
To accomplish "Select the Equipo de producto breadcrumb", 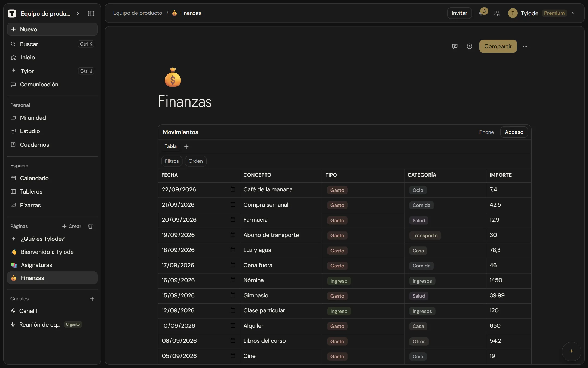I will pyautogui.click(x=137, y=13).
